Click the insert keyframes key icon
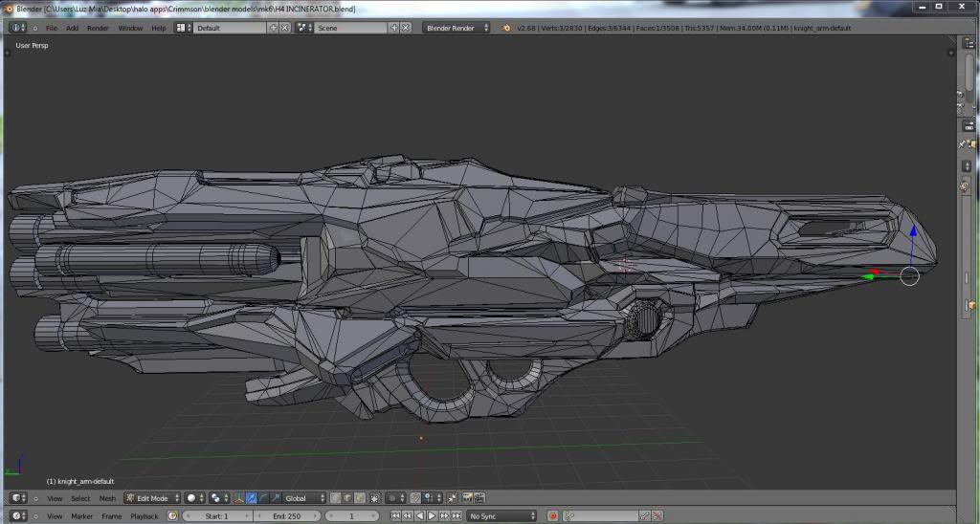This screenshot has width=980, height=524. tap(644, 516)
